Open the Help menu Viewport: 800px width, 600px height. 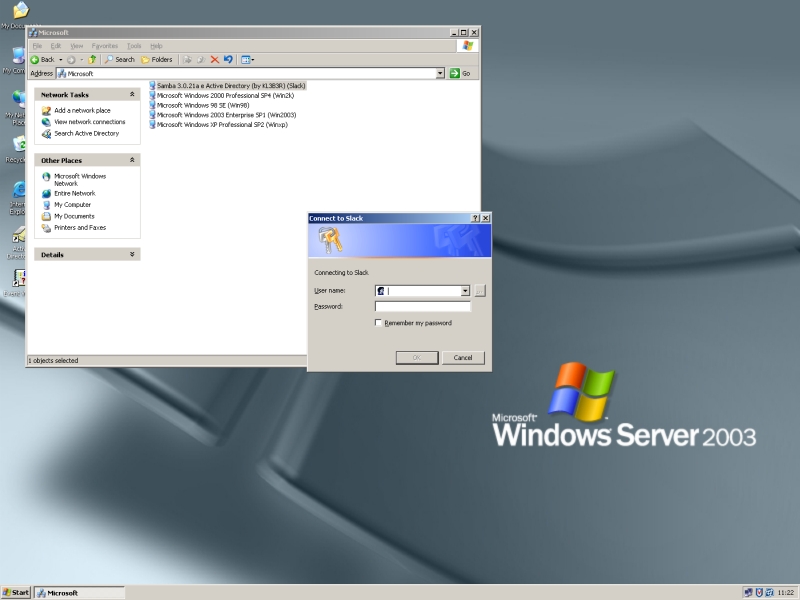coord(156,46)
